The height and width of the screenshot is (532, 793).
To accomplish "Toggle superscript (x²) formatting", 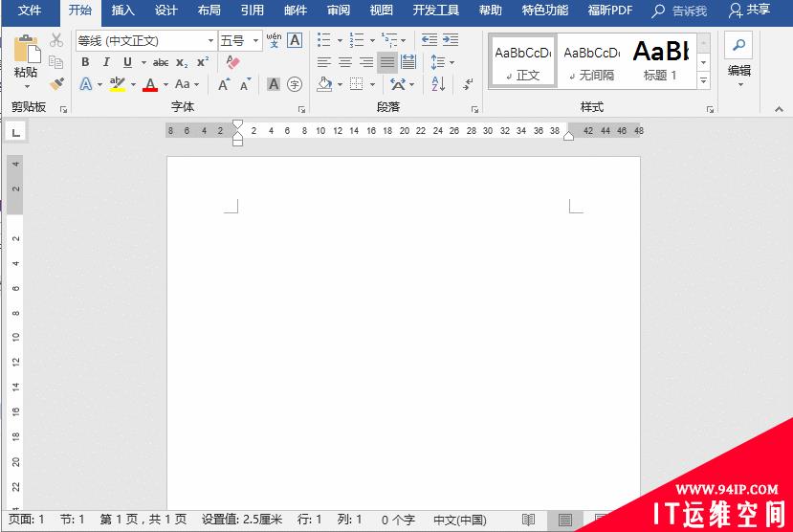I will (203, 61).
